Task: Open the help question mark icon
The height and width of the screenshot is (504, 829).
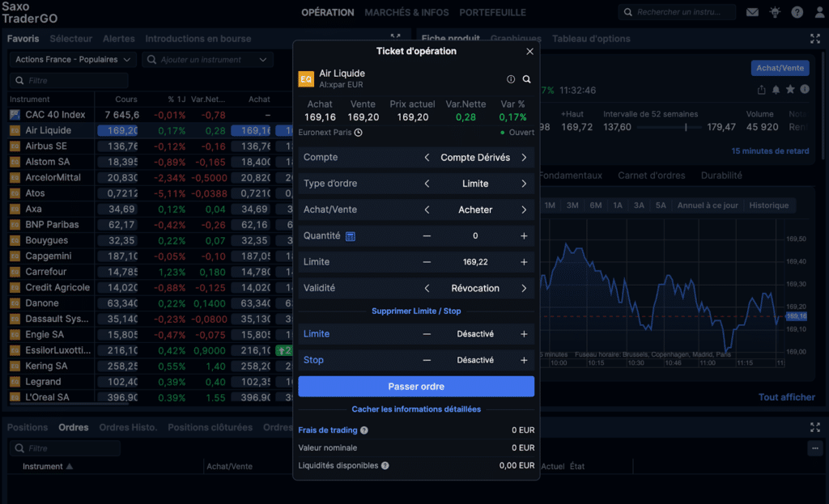Action: [797, 12]
